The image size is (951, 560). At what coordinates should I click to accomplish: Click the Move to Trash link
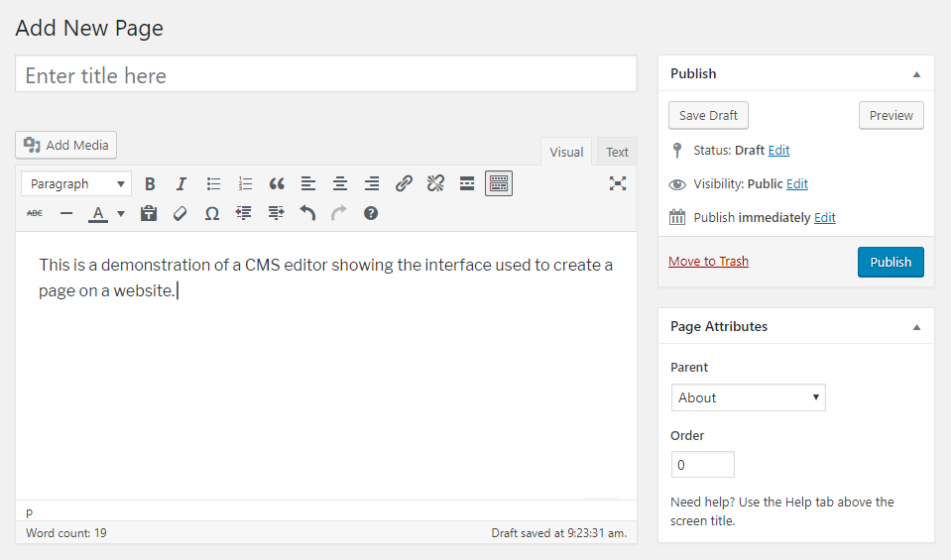point(708,262)
